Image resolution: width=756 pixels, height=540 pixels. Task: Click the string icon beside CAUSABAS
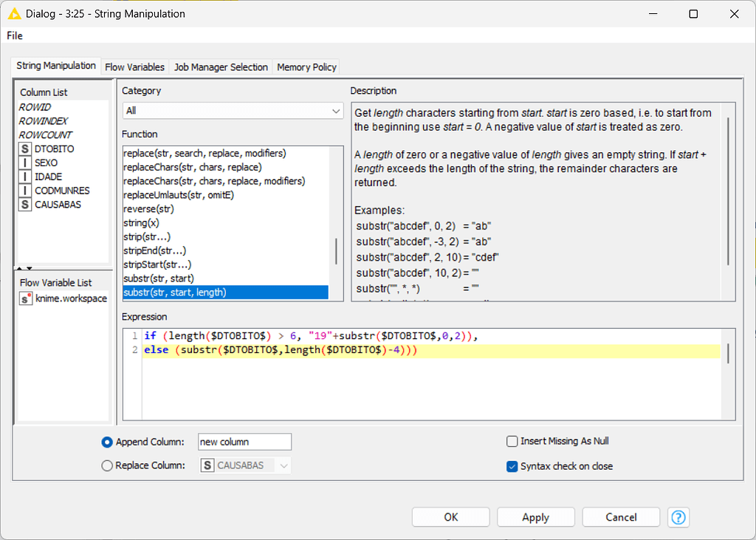tap(26, 205)
